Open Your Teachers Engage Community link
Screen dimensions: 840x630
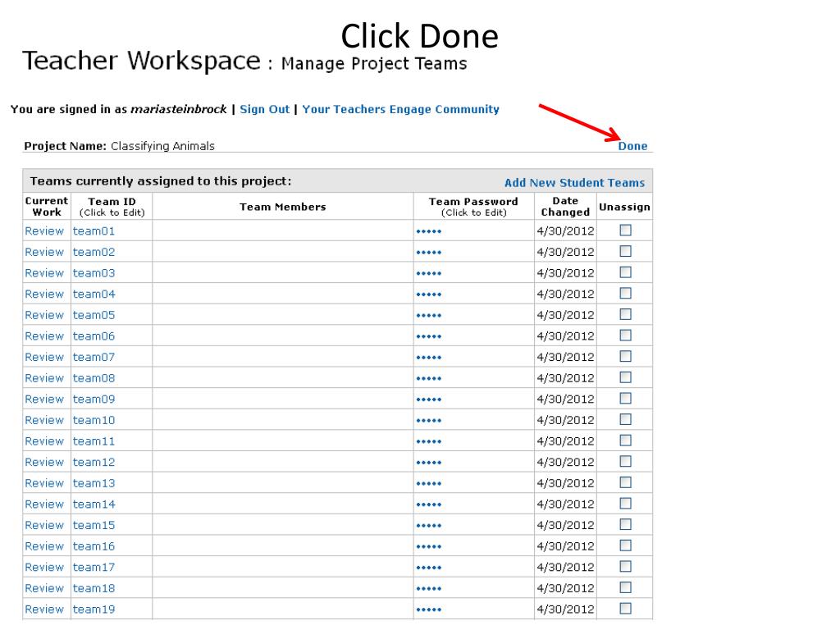(400, 109)
